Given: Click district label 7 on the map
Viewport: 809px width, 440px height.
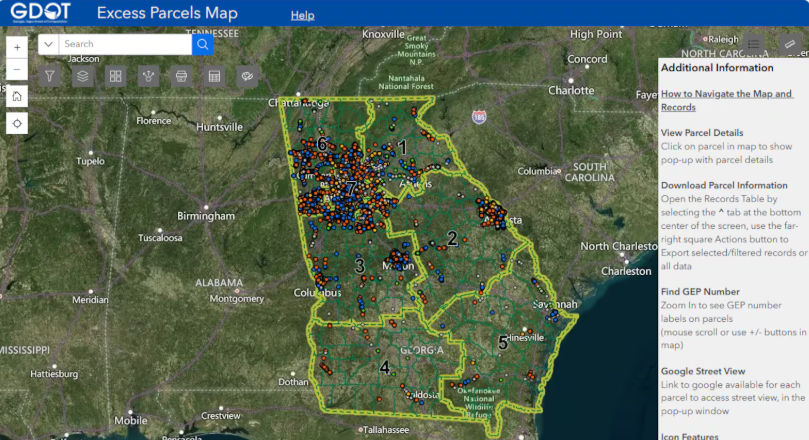Looking at the screenshot, I should 351,188.
